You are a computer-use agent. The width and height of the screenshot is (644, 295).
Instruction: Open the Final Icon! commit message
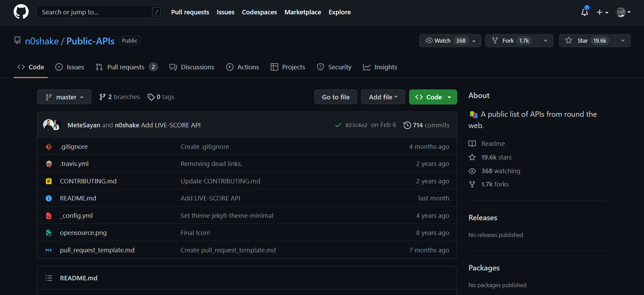pyautogui.click(x=195, y=233)
